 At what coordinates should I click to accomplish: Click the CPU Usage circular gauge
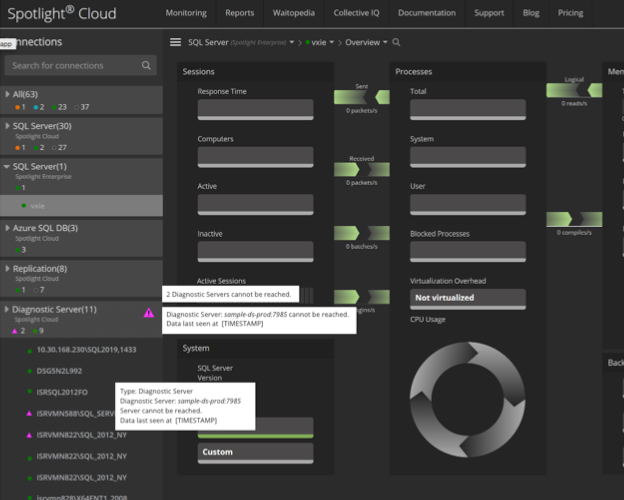click(468, 399)
